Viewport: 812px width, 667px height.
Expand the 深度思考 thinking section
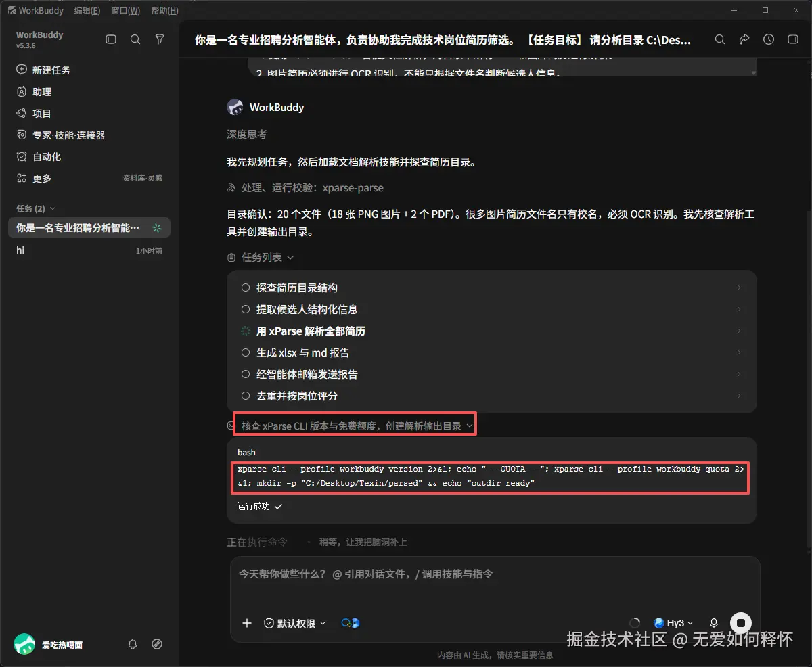pos(246,135)
